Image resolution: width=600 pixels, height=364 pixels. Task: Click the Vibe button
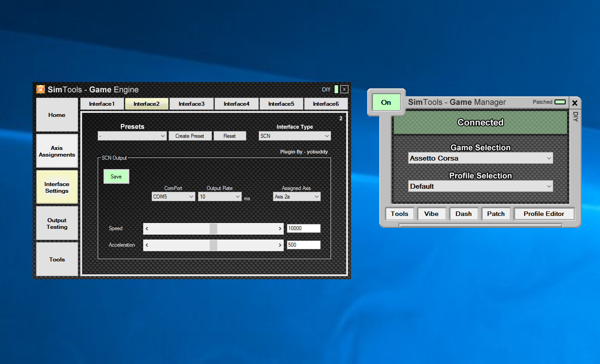431,214
